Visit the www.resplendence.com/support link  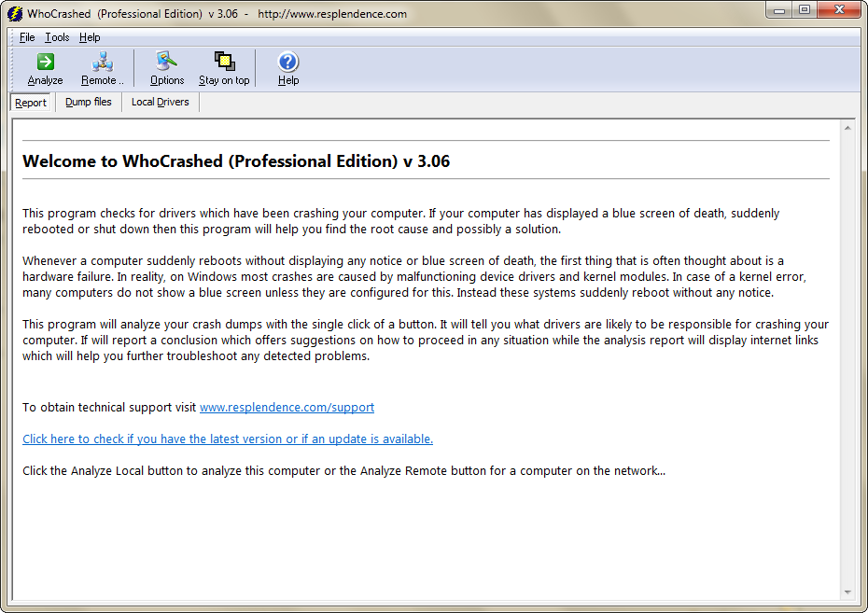(x=287, y=407)
